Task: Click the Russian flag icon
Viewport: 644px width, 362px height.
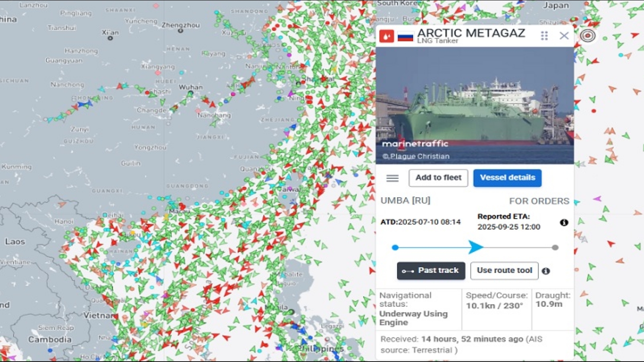Action: 405,37
